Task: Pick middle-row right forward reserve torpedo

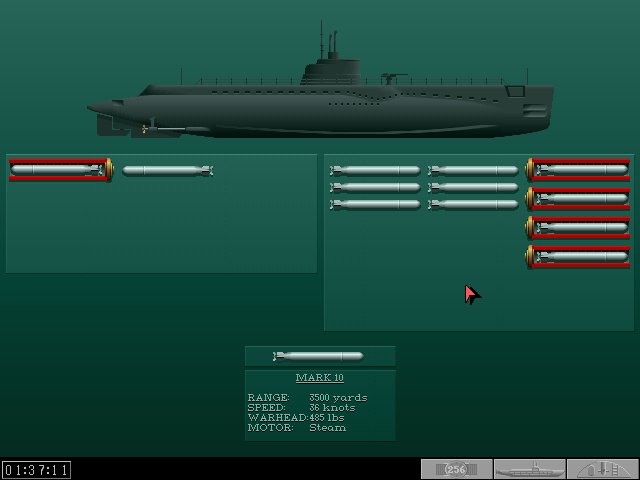Action: tap(473, 187)
